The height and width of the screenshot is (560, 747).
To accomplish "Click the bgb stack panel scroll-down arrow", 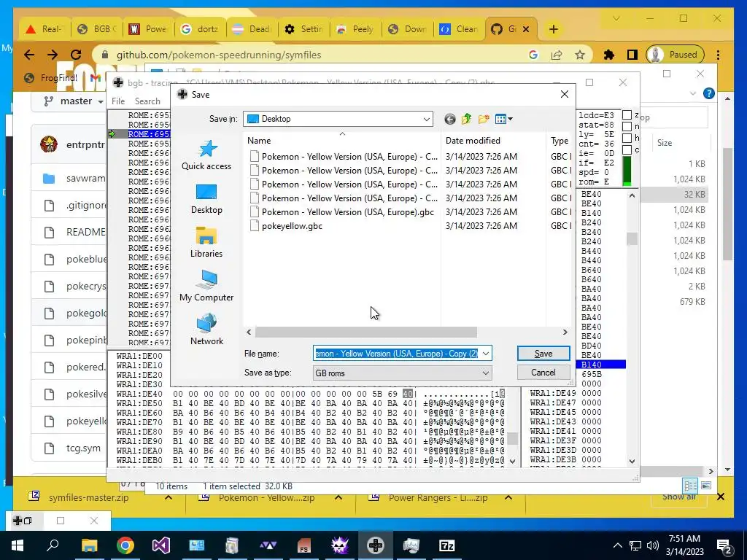I will [x=632, y=461].
